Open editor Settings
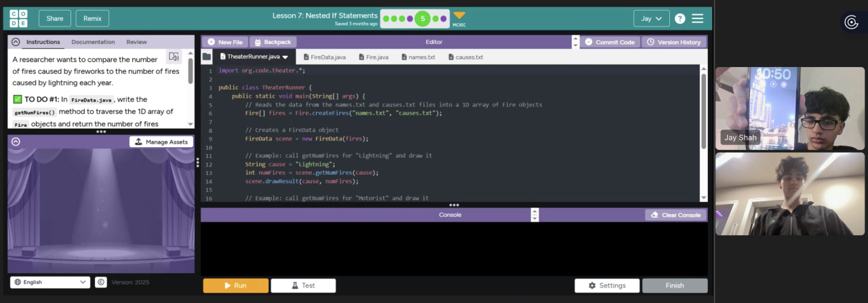Screen dimensions: 868x303 (x=607, y=285)
